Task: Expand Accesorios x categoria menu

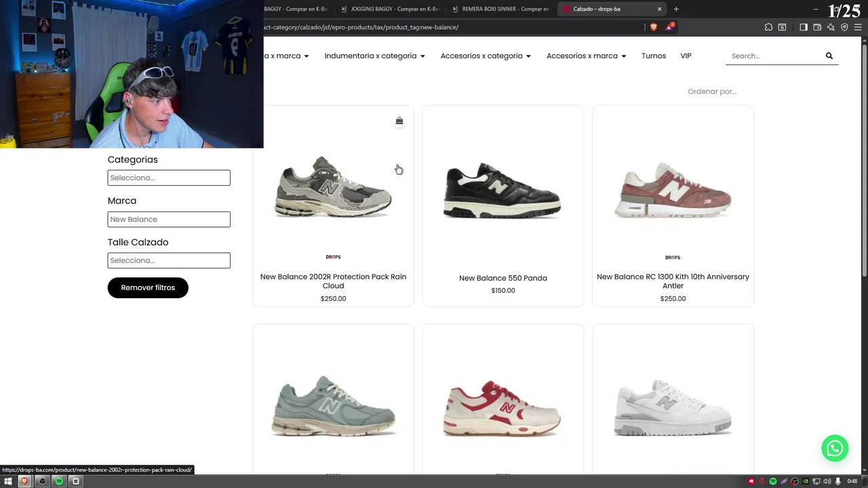Action: (486, 56)
